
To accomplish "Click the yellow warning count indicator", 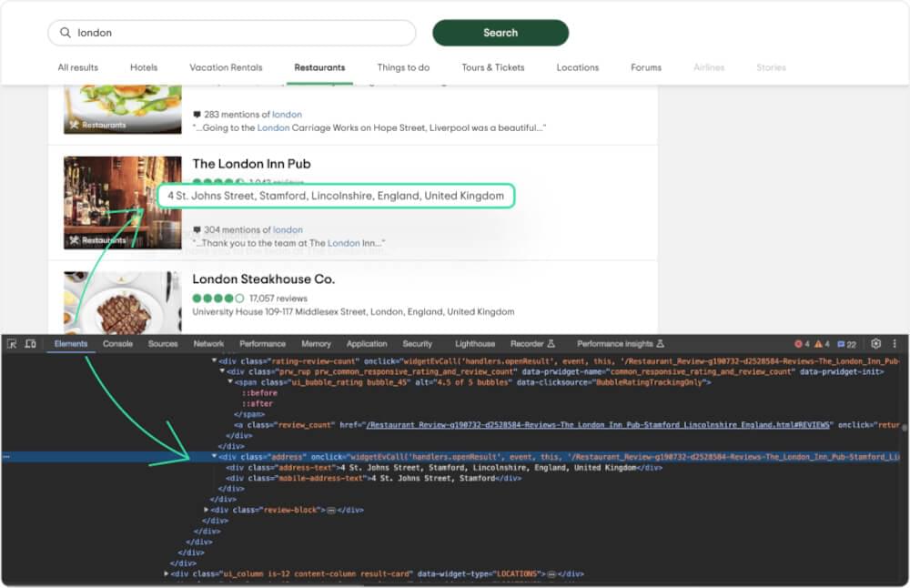I will click(822, 344).
